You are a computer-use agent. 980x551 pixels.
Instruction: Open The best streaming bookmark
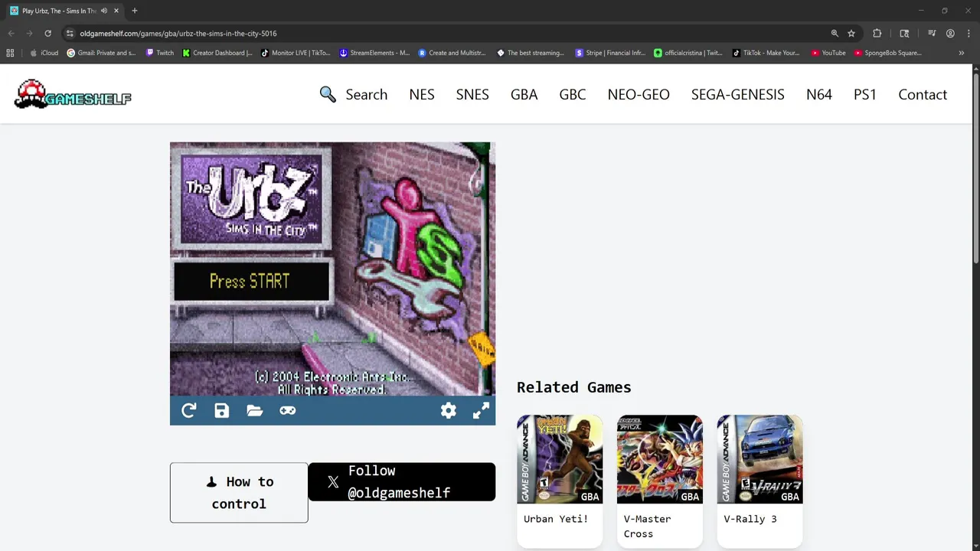pyautogui.click(x=531, y=53)
